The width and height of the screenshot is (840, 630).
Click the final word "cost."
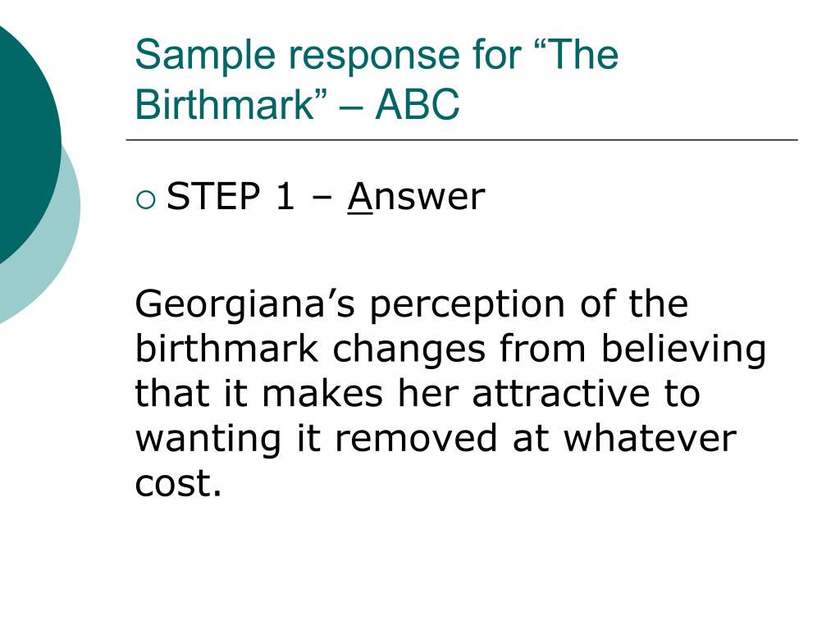point(178,484)
